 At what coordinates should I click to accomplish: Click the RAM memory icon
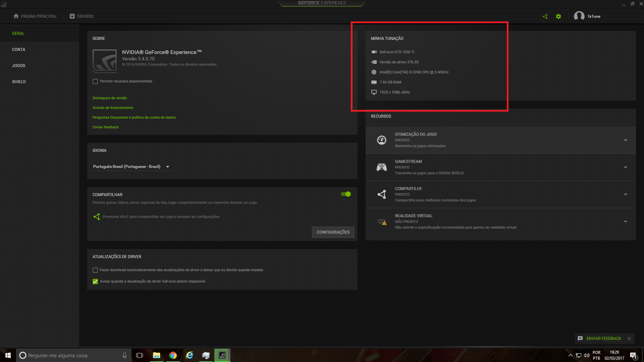pos(374,82)
